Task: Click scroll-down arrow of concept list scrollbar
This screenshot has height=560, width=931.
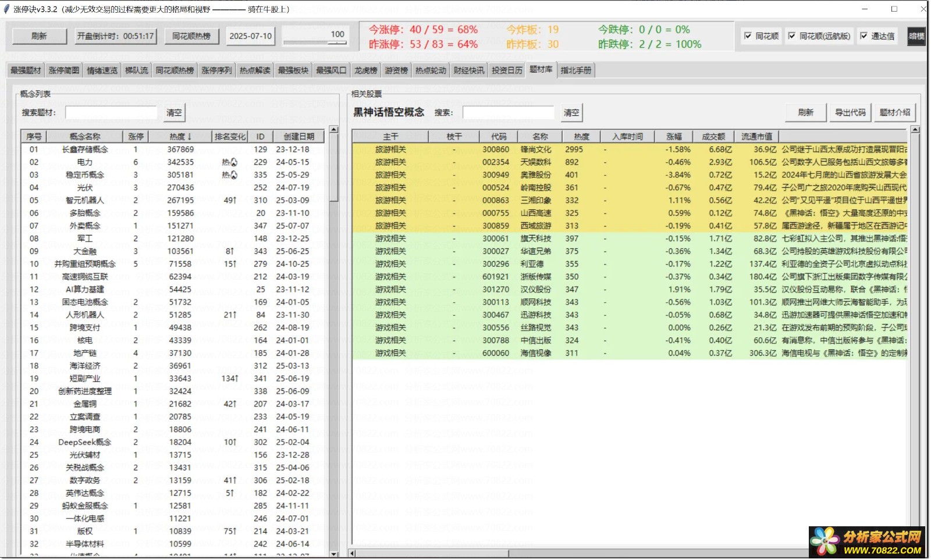Action: point(333,554)
